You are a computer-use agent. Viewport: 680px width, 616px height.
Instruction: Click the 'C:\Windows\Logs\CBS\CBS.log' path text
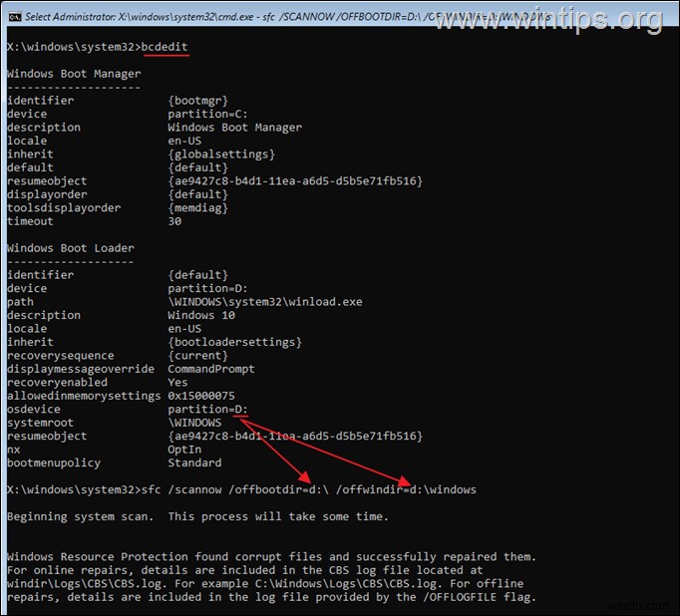point(346,583)
